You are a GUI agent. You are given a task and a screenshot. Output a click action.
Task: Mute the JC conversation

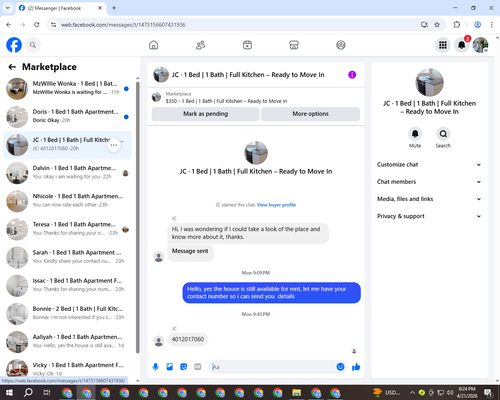coord(415,134)
